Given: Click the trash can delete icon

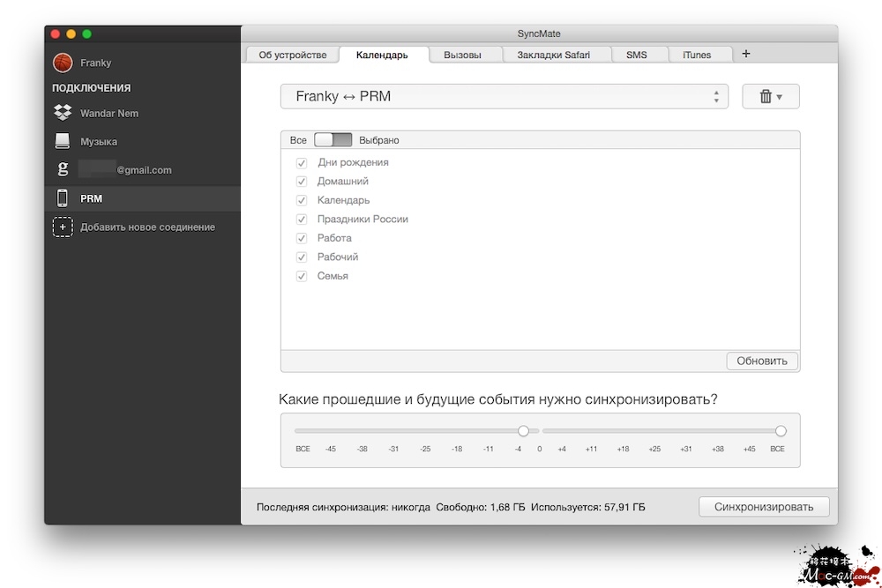Looking at the screenshot, I should pyautogui.click(x=765, y=97).
